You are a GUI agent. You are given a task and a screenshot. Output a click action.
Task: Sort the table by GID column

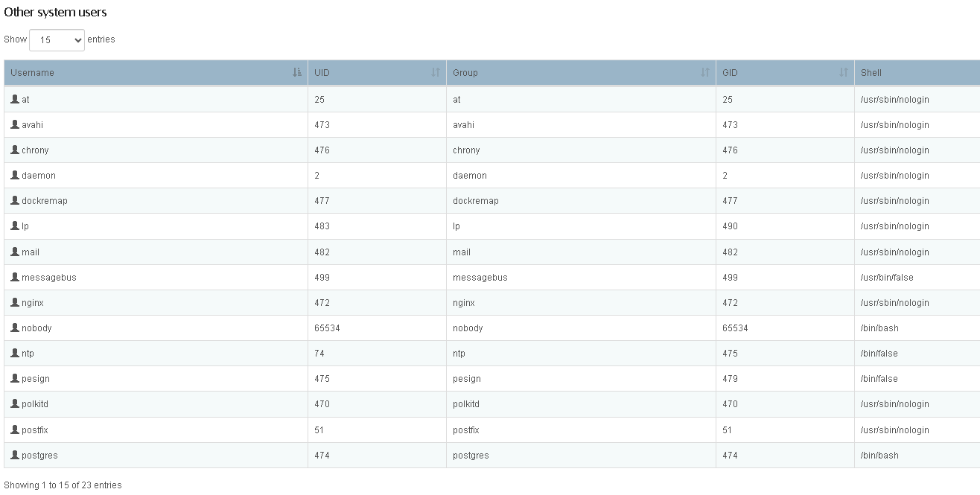click(785, 72)
